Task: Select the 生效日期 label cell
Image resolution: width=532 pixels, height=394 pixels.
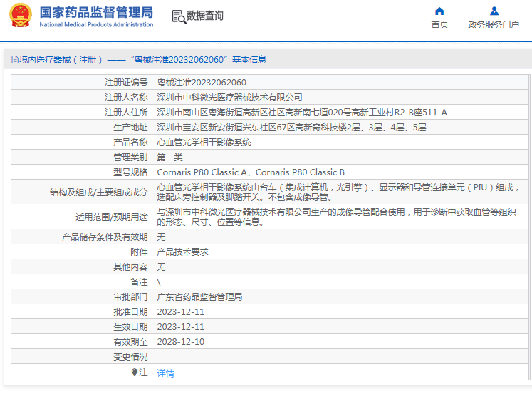Action: [x=81, y=326]
